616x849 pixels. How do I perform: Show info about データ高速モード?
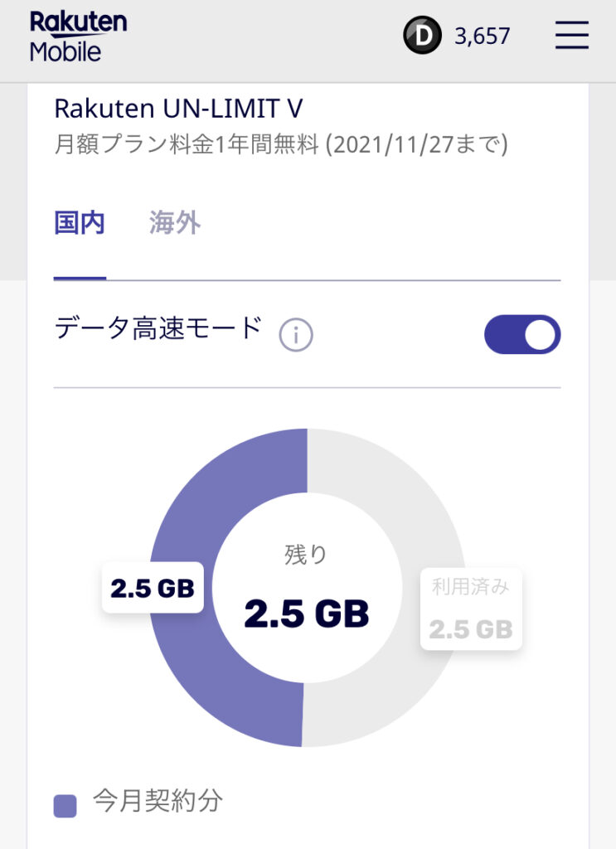(296, 335)
